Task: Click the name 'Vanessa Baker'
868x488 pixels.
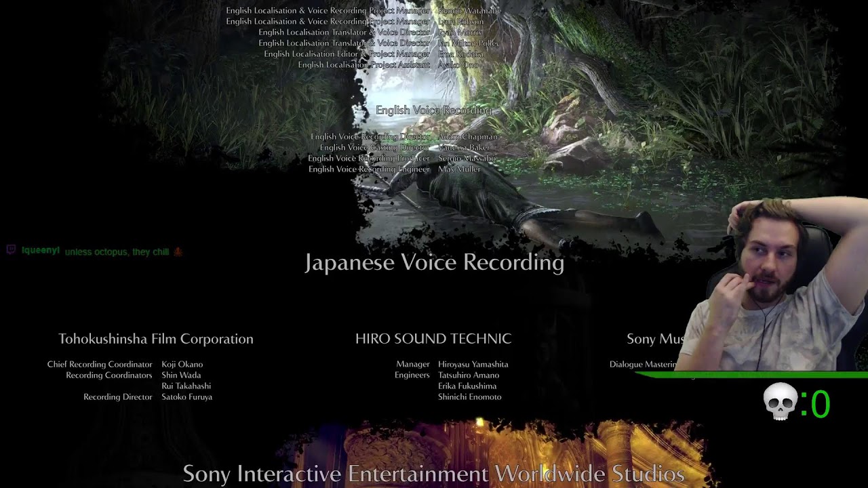Action: point(464,148)
